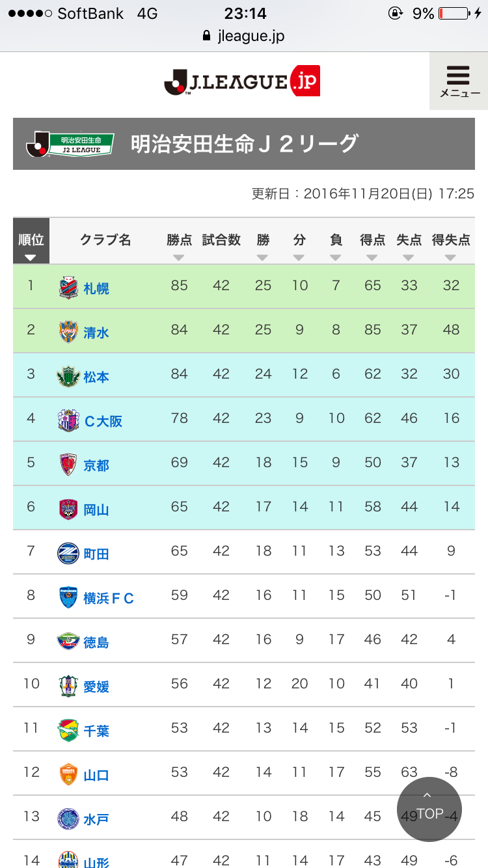Tap the Kyoto (京都) club emblem

click(68, 464)
